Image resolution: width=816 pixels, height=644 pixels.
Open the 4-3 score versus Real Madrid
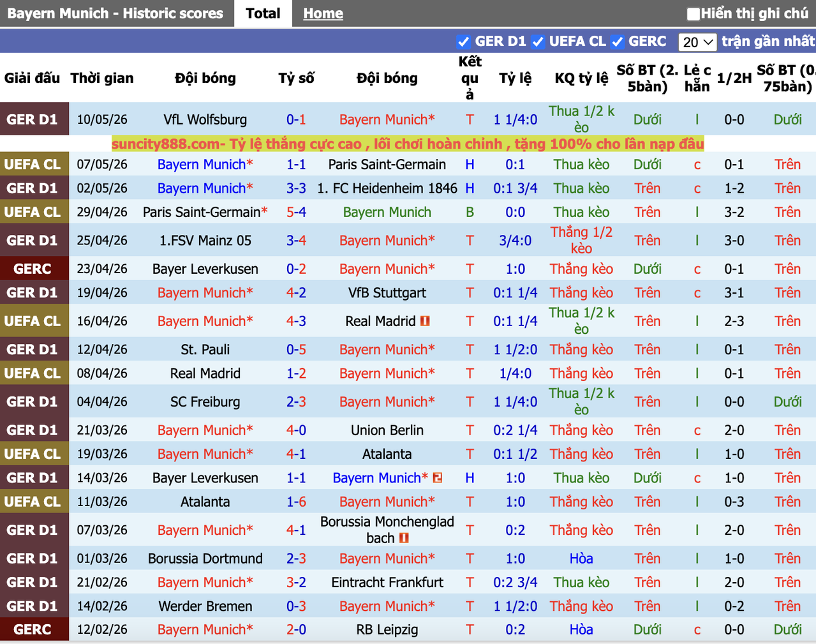click(296, 321)
